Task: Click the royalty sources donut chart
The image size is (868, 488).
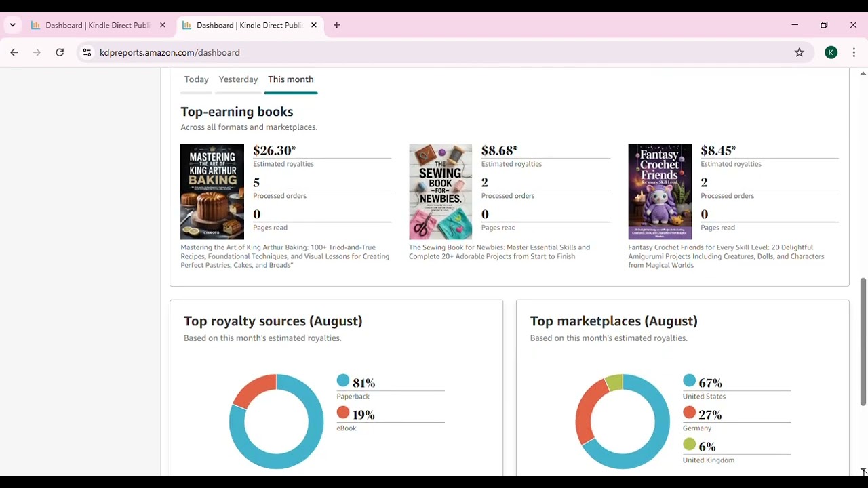Action: click(x=277, y=422)
